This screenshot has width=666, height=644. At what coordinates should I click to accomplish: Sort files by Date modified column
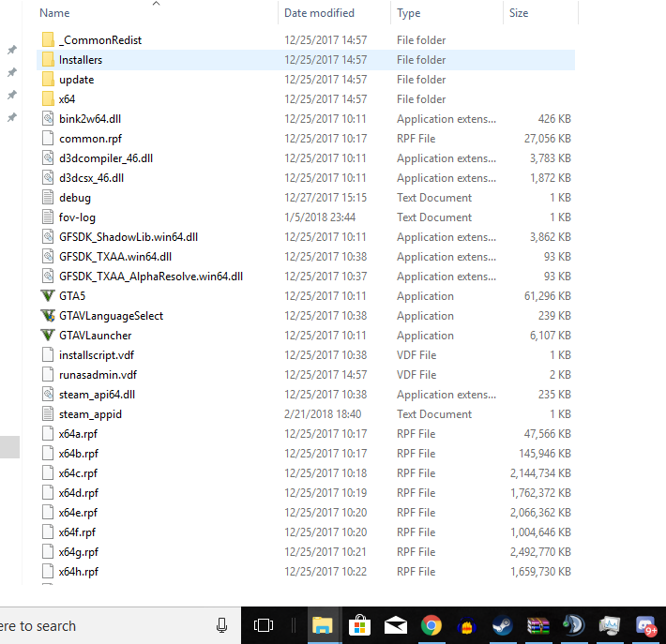[319, 13]
